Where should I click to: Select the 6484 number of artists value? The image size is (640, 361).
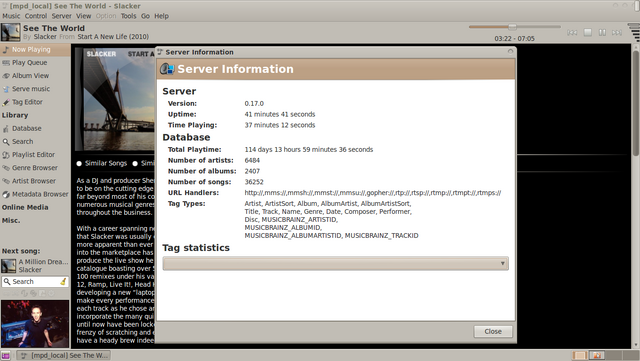click(252, 160)
